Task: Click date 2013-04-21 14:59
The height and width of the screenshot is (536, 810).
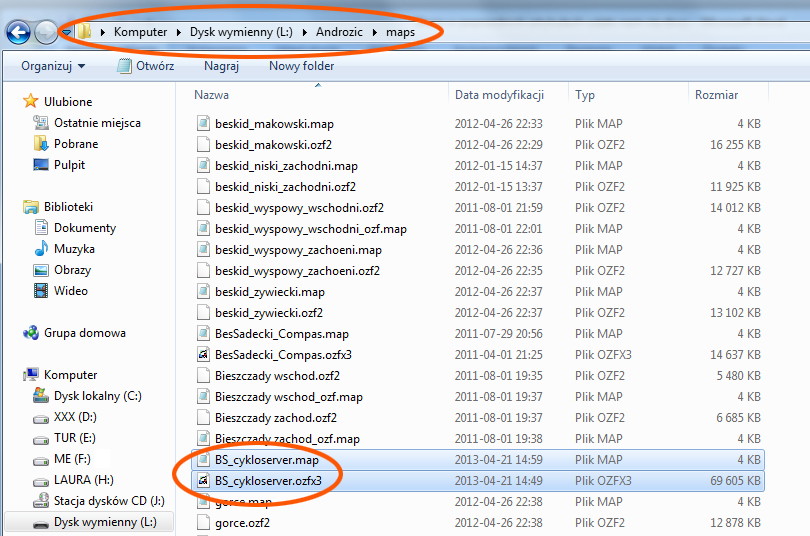Action: (x=499, y=460)
